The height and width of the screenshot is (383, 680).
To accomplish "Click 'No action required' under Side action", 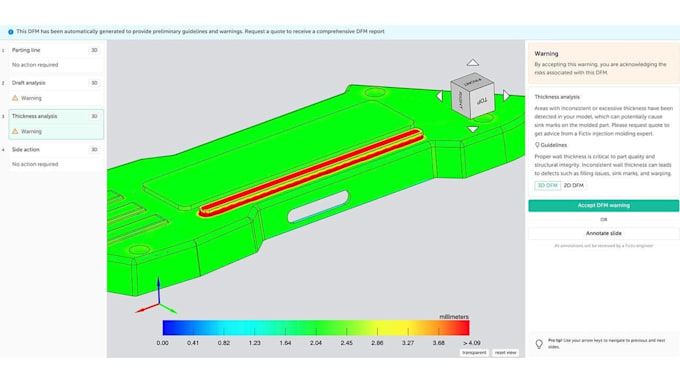I will click(x=35, y=164).
